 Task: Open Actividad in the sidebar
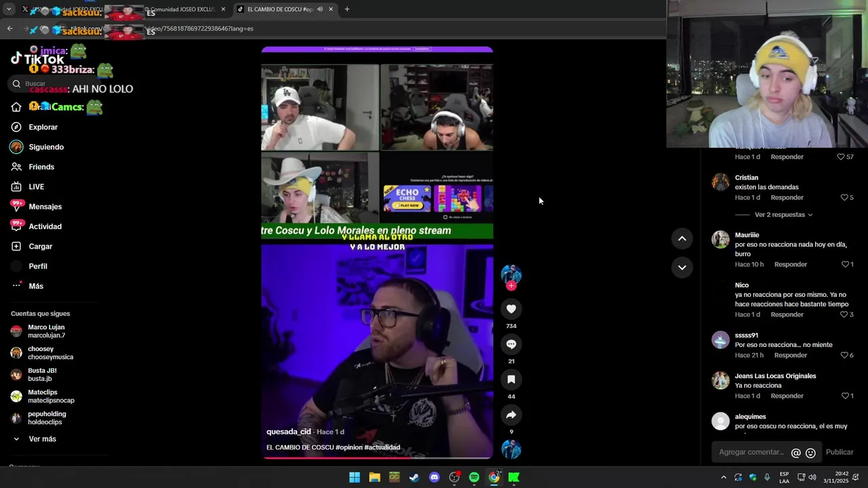pyautogui.click(x=45, y=226)
